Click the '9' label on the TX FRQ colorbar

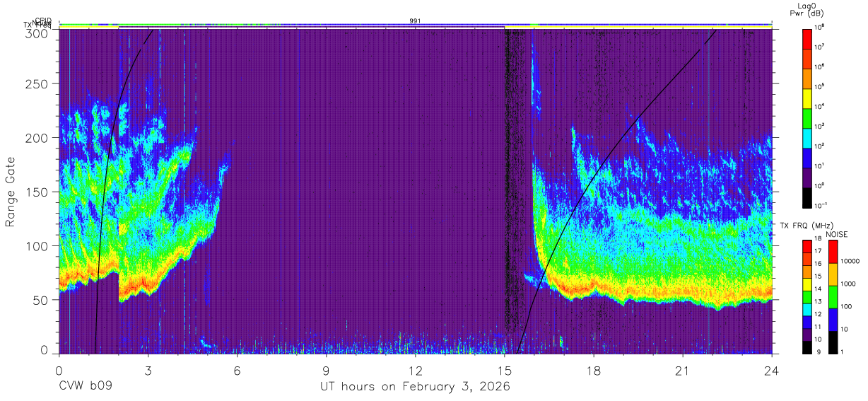[x=818, y=351]
